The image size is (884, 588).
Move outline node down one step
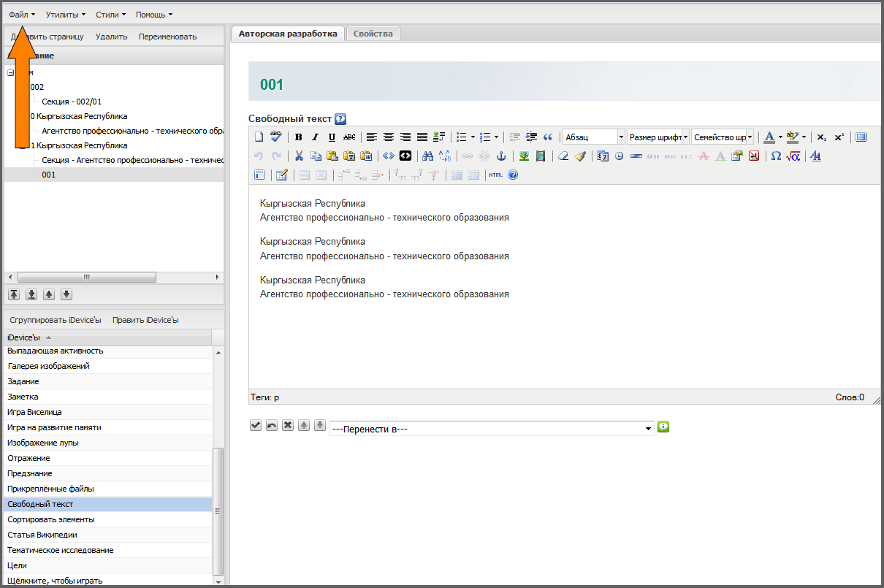click(x=66, y=294)
